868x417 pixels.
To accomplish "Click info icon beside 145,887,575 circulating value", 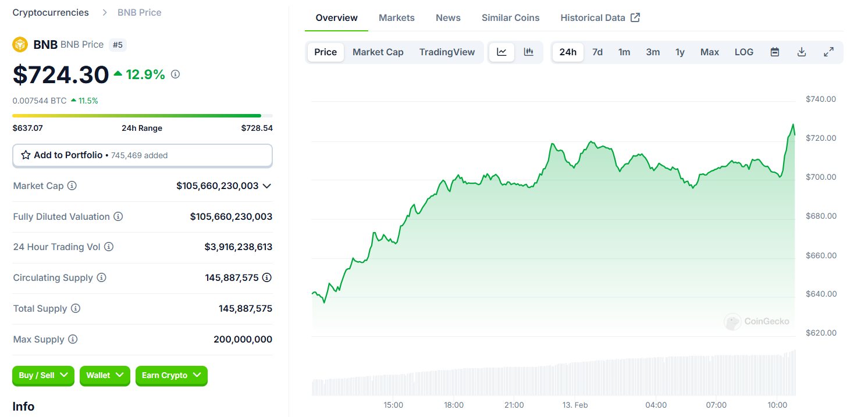I will point(267,277).
